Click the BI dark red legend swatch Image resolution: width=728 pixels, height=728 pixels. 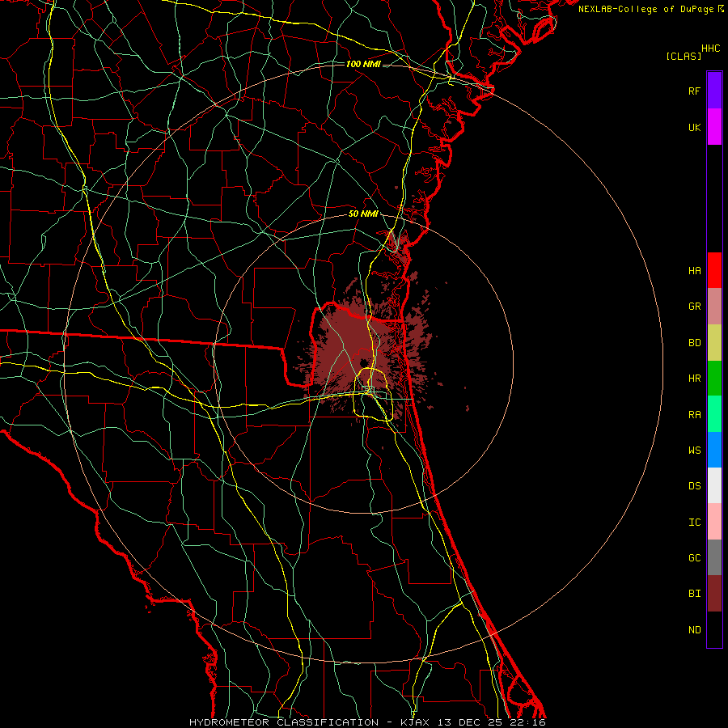click(x=714, y=594)
